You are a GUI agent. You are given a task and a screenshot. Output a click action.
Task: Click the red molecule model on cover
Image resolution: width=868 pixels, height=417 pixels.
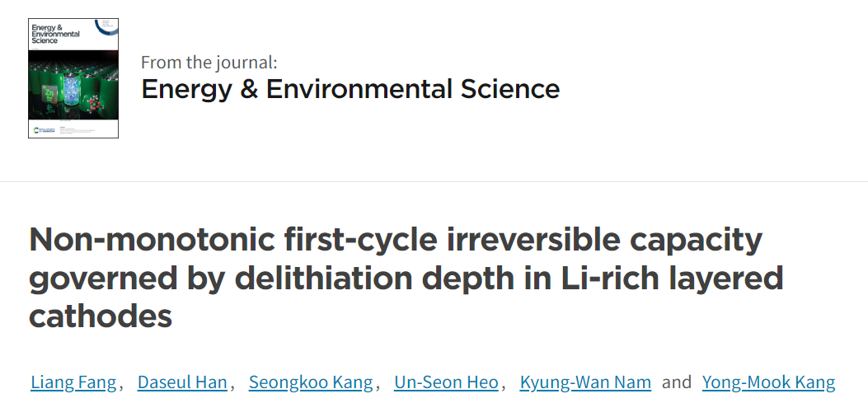tap(95, 105)
